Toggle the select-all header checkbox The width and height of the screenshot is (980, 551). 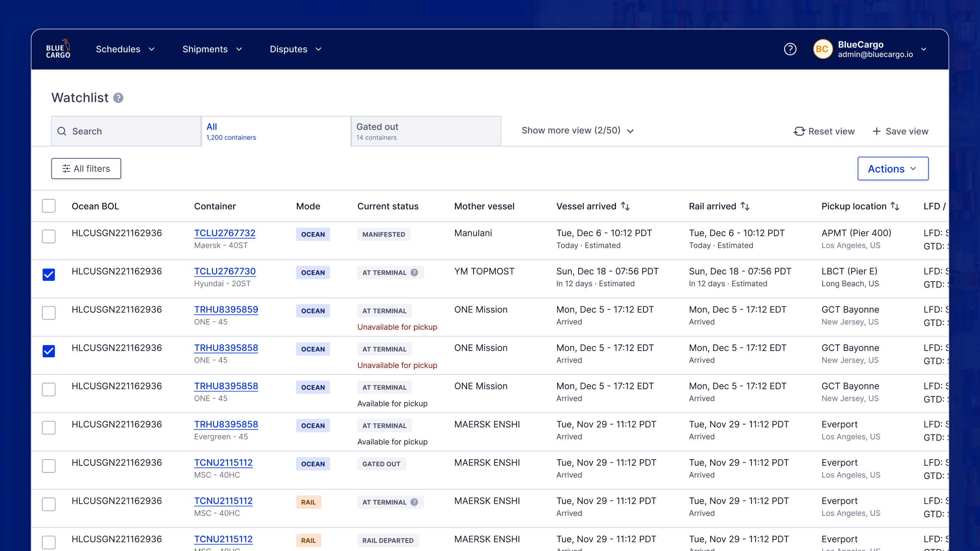pyautogui.click(x=49, y=206)
